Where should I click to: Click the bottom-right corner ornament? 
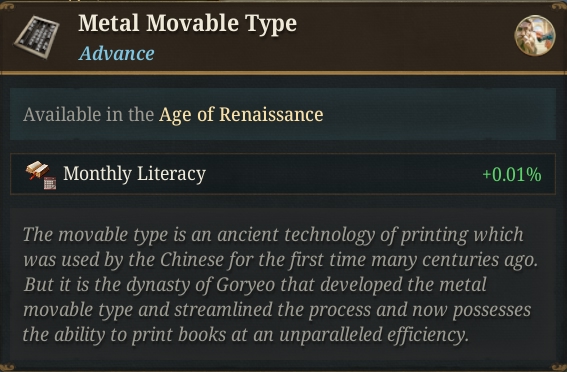click(559, 367)
